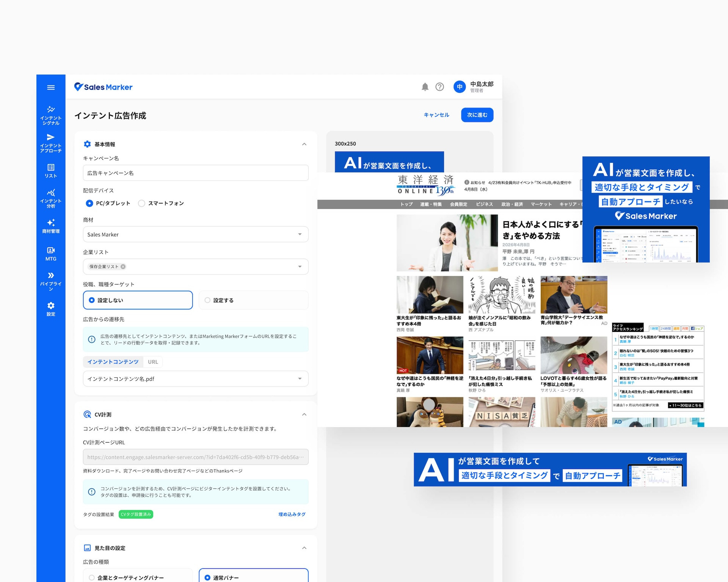Choose 設定する for job targeting
The image size is (728, 582).
(x=253, y=300)
